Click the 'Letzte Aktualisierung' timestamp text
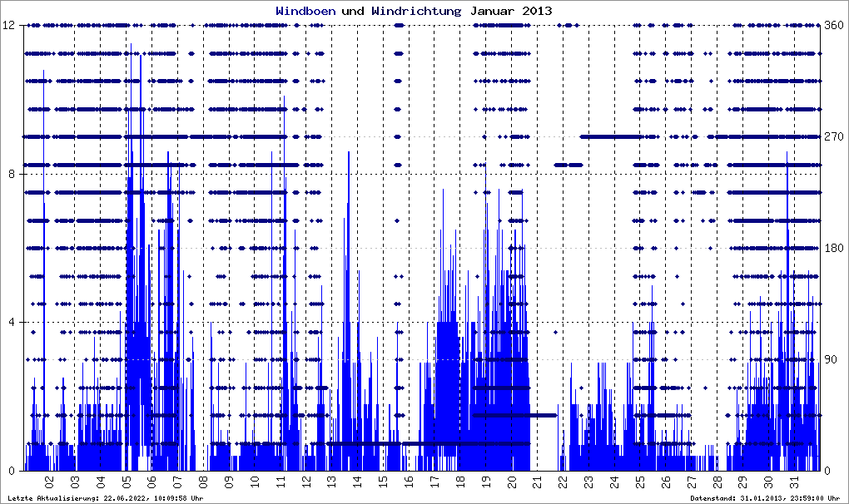This screenshot has width=849, height=504. point(106,498)
